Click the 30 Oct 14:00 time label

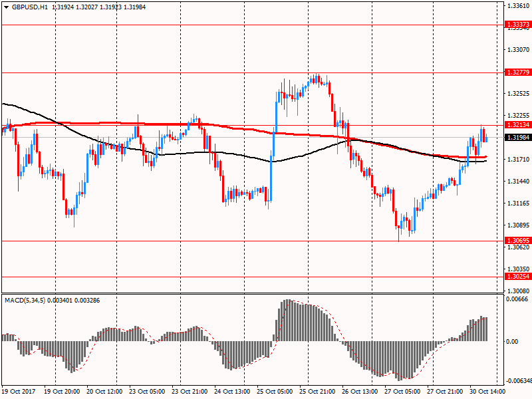point(487,392)
